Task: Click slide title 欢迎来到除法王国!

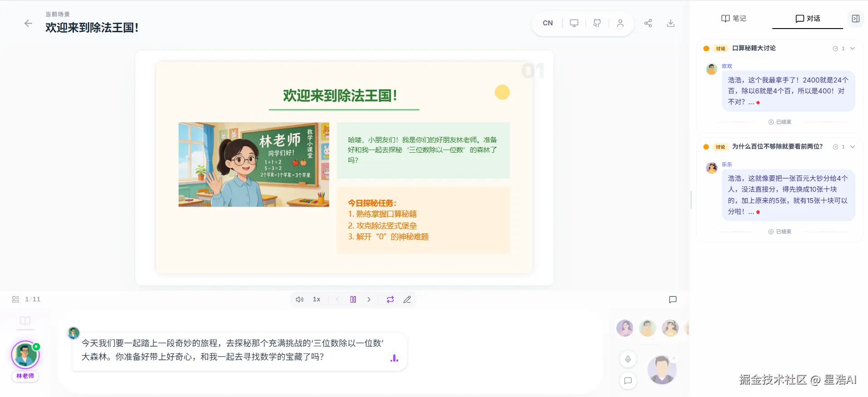Action: point(340,96)
